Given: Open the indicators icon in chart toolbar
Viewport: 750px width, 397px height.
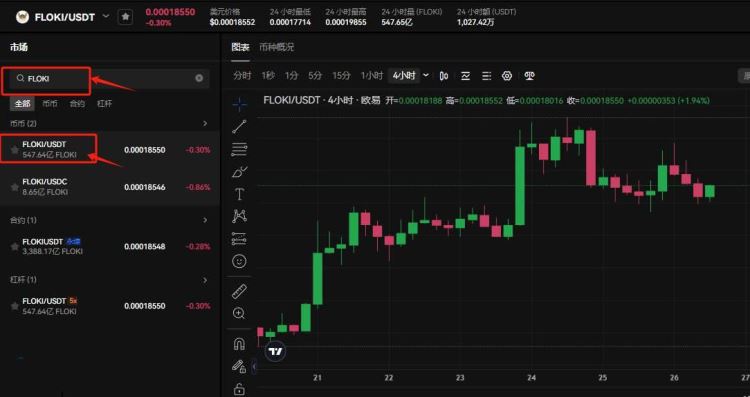Looking at the screenshot, I should point(465,76).
